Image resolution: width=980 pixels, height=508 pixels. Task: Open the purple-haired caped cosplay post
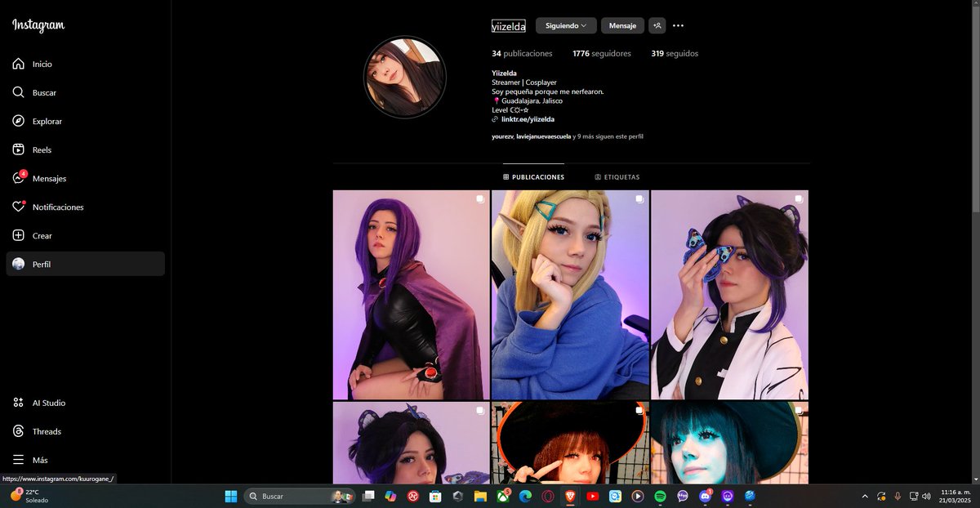pyautogui.click(x=411, y=295)
